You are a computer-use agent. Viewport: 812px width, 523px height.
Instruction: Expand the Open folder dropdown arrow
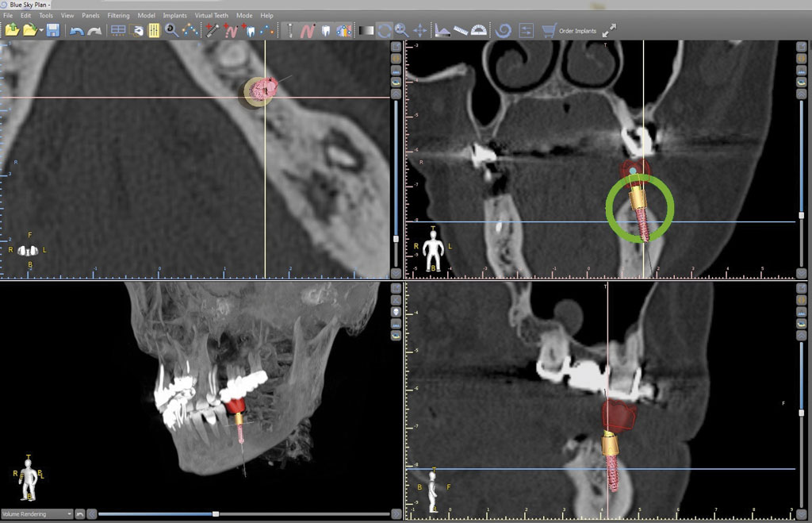click(40, 32)
